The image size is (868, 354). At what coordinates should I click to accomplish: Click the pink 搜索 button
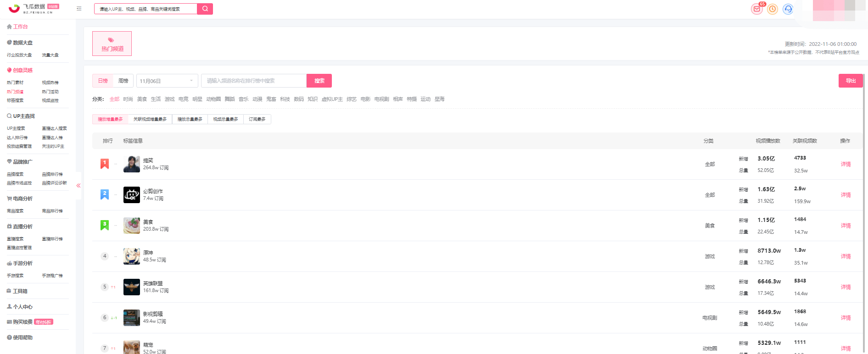click(319, 81)
